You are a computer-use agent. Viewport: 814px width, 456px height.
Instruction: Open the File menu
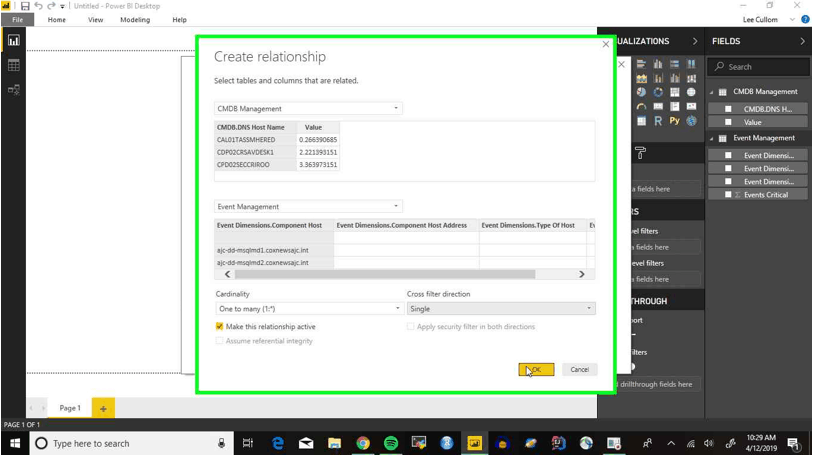click(18, 20)
